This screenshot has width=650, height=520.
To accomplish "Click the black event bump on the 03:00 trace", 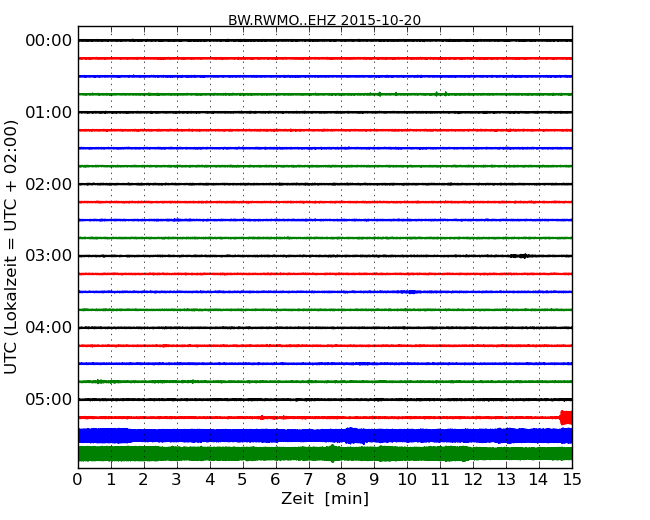I will (520, 256).
